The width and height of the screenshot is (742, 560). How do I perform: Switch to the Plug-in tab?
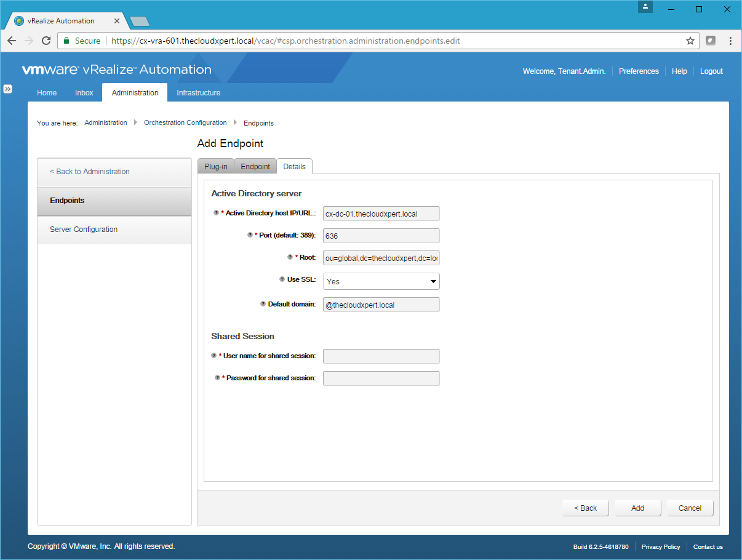(x=216, y=167)
